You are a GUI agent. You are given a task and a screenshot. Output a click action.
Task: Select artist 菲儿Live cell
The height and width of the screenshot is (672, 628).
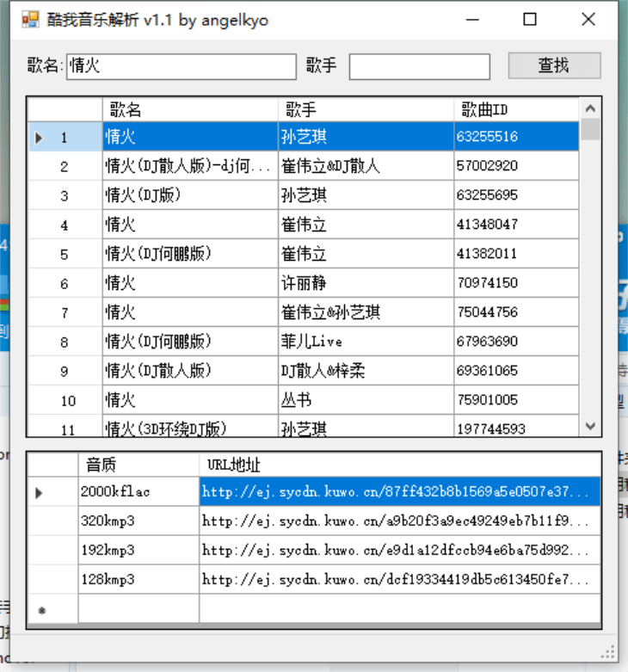click(366, 342)
